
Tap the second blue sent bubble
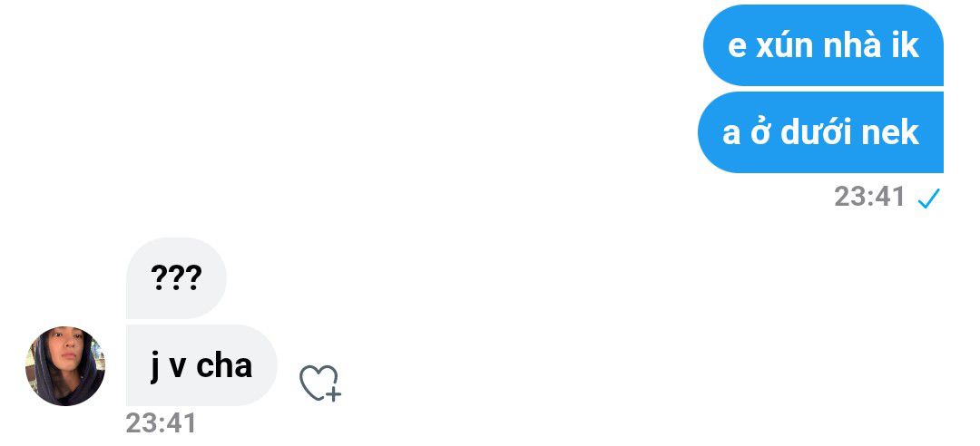click(820, 133)
